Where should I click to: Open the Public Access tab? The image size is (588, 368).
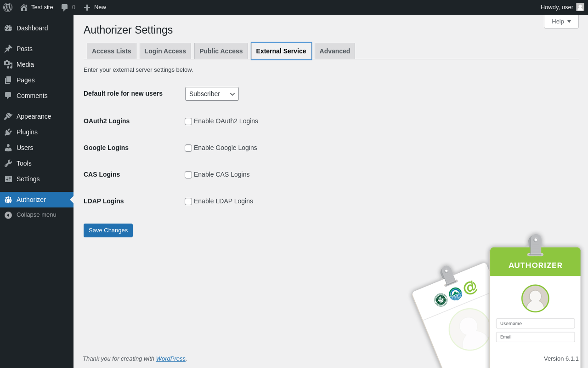(x=221, y=51)
